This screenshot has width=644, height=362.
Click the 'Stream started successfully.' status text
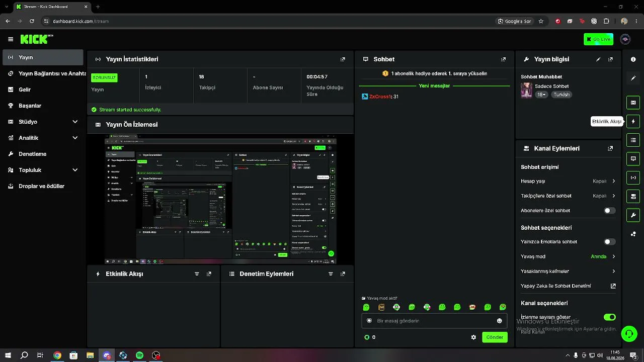point(130,110)
